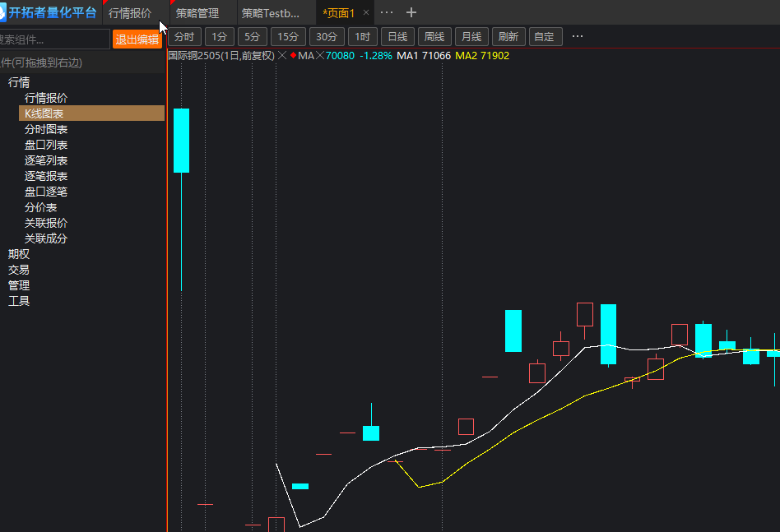Viewport: 780px width, 532px height.
Task: Select the 分时 period button
Action: click(184, 37)
